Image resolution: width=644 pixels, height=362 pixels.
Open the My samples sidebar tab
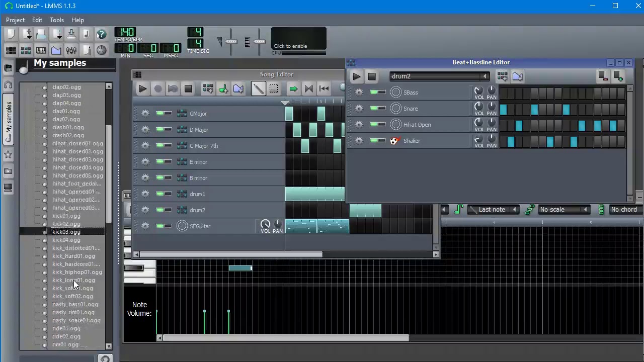(9, 120)
